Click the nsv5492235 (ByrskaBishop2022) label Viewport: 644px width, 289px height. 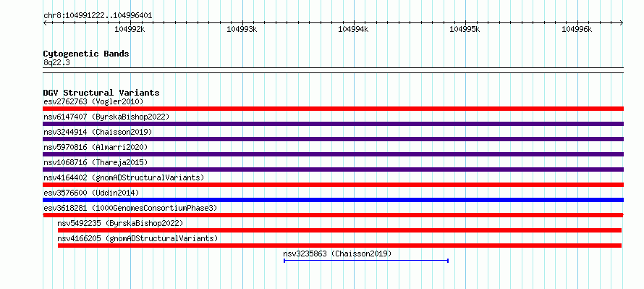coord(120,223)
